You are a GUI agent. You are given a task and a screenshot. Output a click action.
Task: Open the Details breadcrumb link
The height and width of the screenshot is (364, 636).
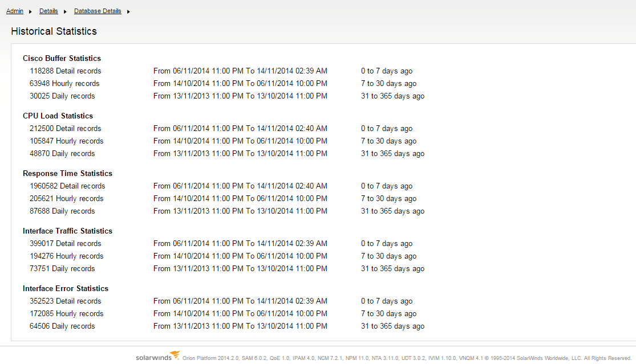pos(48,10)
